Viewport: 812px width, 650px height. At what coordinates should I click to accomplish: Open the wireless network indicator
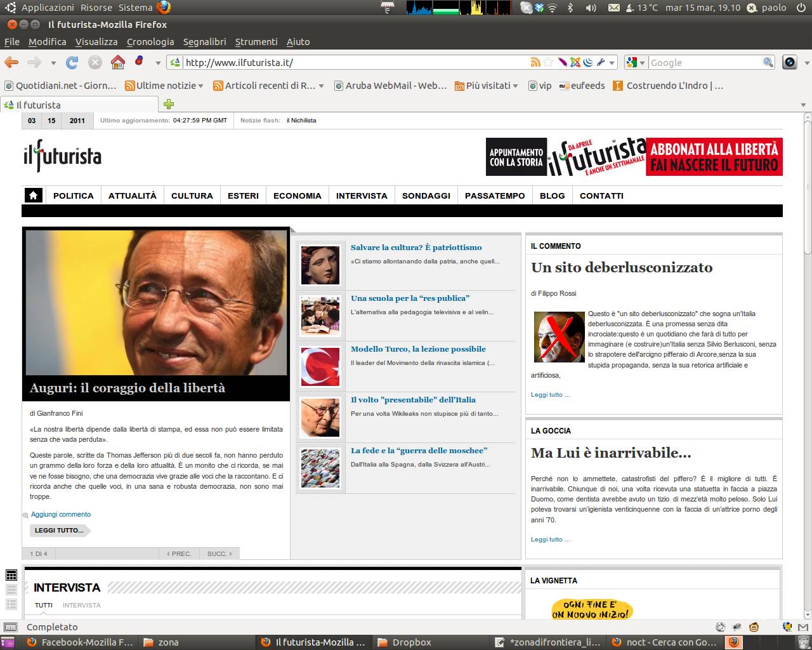point(552,8)
